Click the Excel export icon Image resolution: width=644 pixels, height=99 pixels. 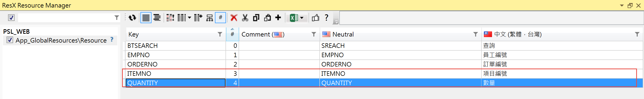[x=293, y=18]
